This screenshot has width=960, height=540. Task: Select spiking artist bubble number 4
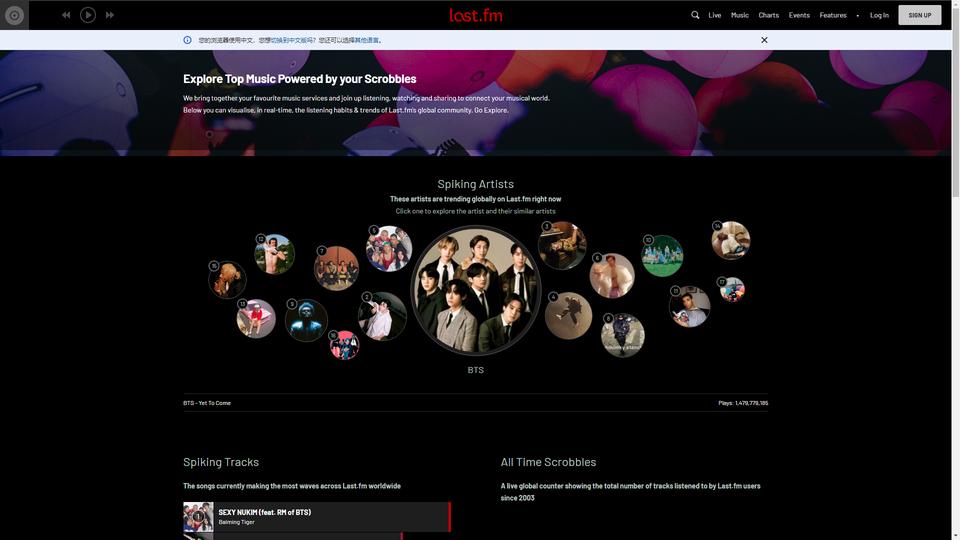point(569,315)
